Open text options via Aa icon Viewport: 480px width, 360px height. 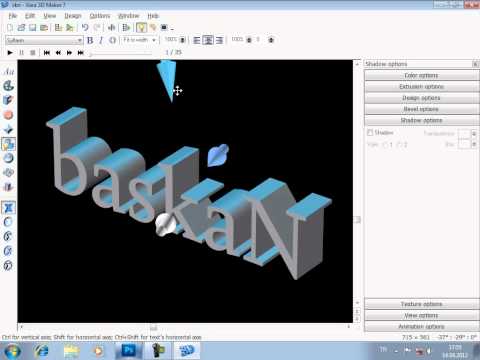(x=8, y=71)
